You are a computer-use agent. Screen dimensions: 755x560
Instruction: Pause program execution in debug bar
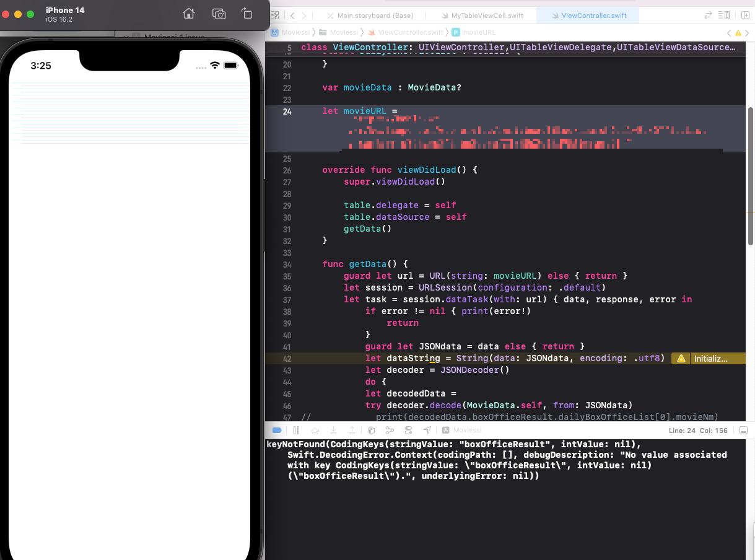(x=296, y=430)
